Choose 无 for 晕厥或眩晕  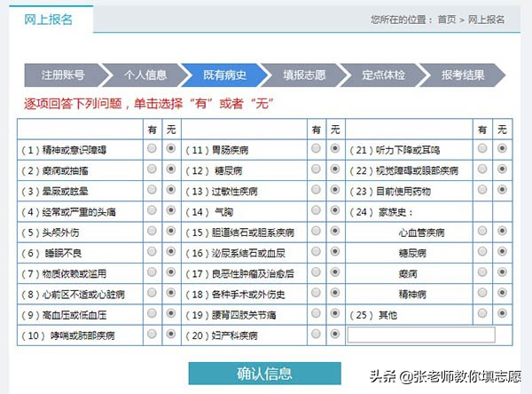[x=171, y=190]
